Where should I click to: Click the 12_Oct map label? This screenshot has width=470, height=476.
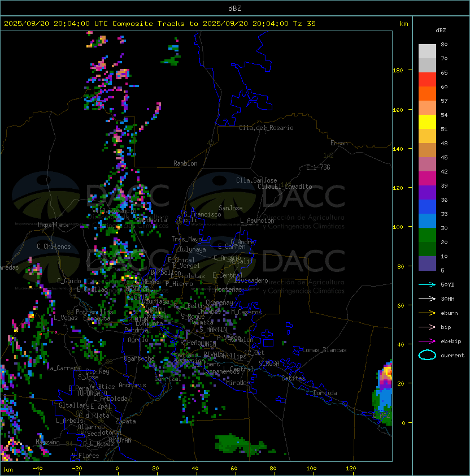[x=254, y=353]
